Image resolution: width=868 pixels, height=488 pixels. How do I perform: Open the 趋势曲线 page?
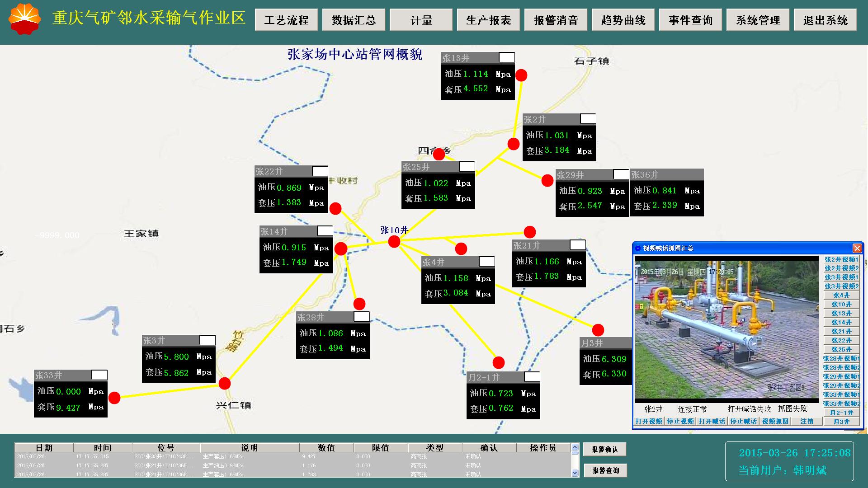(623, 20)
